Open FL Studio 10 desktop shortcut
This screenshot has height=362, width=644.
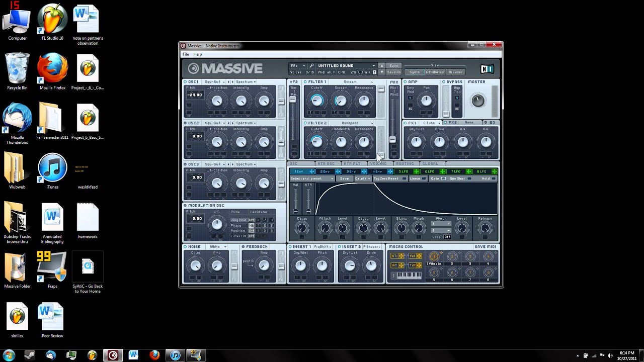pyautogui.click(x=52, y=23)
